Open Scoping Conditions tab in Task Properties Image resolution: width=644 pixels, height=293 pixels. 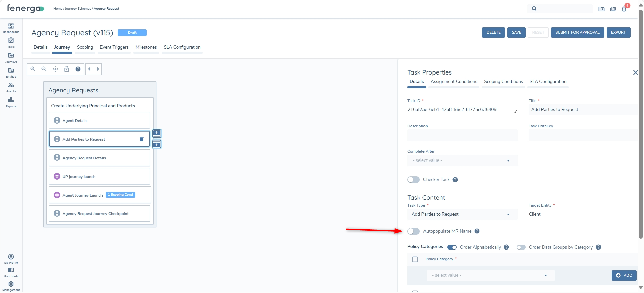(x=503, y=82)
